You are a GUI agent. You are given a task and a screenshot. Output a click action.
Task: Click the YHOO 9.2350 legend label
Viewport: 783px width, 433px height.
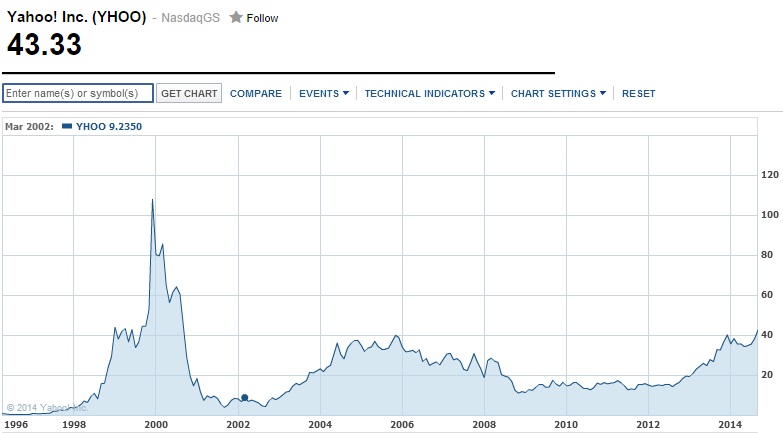pyautogui.click(x=109, y=127)
